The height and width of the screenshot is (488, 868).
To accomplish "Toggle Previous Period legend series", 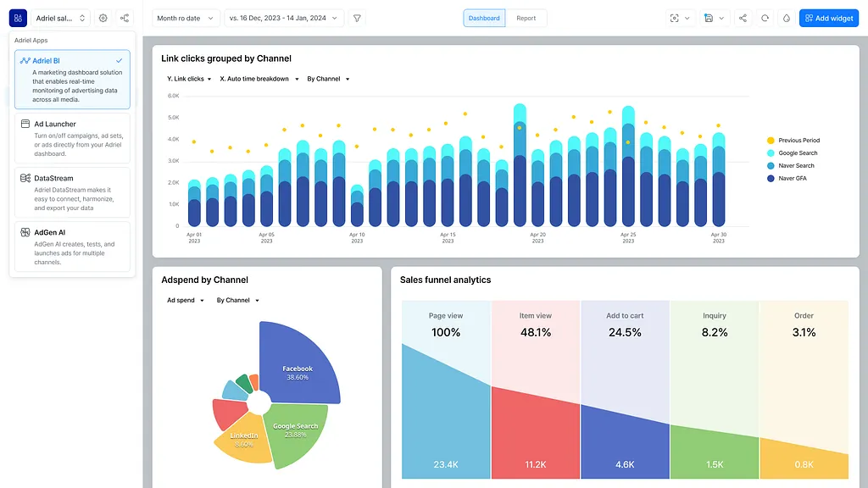I will 798,141.
